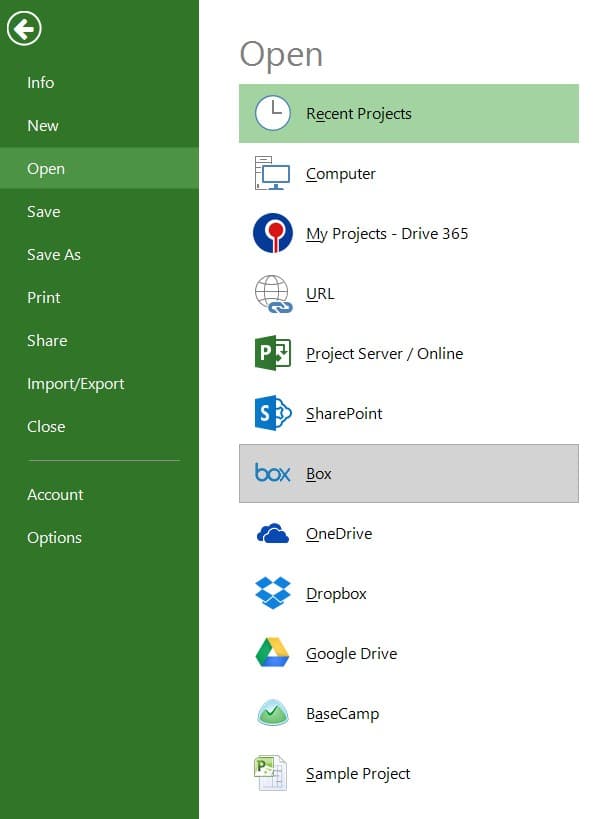Click the back arrow circle icon
596x819 pixels.
[24, 28]
